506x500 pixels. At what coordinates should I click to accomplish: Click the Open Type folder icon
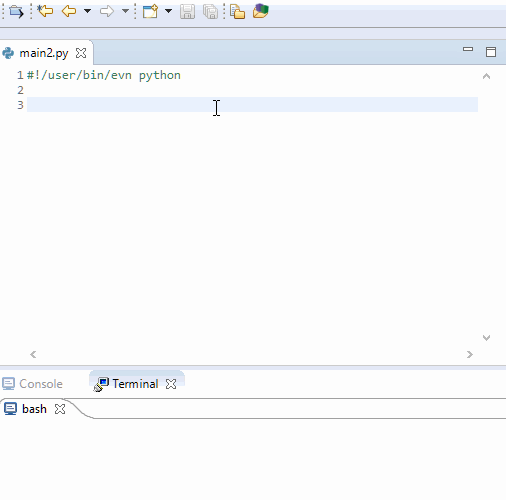237,12
